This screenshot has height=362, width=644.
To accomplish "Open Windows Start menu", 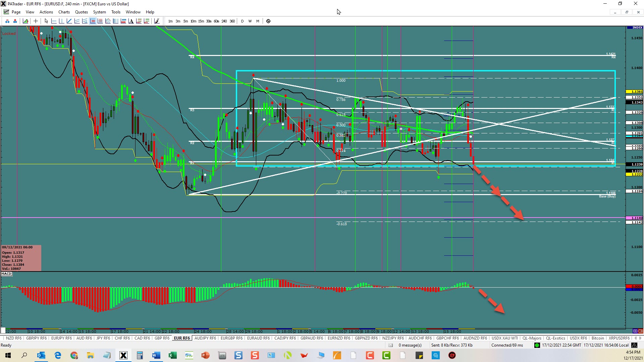I will pyautogui.click(x=8, y=355).
